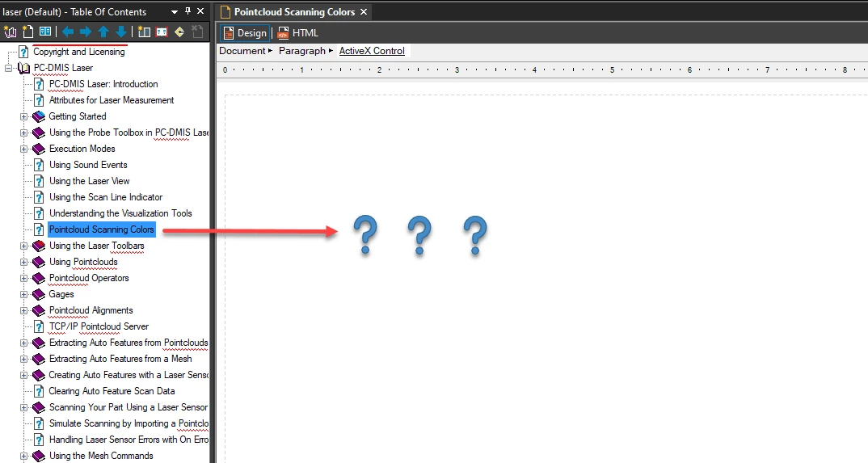
Task: Open Using the Scan Line Indicator topic
Action: pos(106,197)
